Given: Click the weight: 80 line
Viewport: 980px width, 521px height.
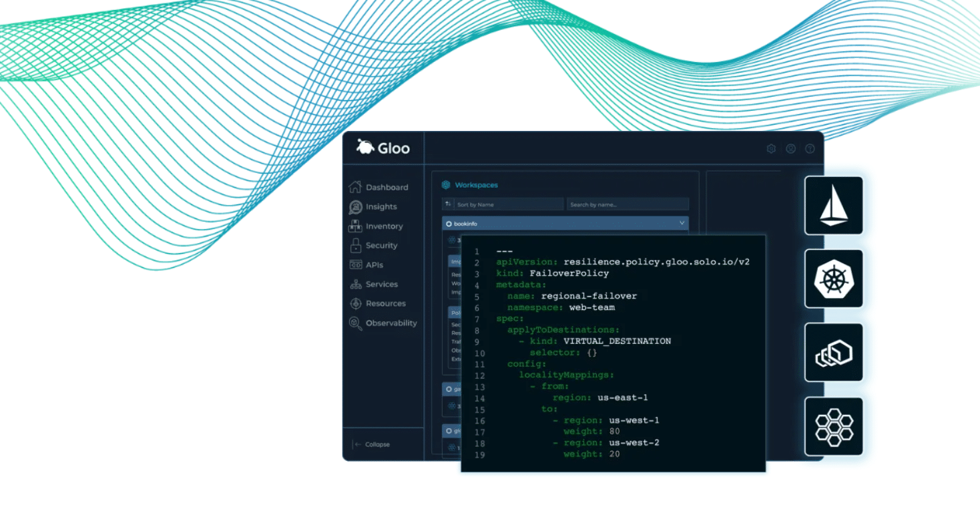Looking at the screenshot, I should [591, 432].
